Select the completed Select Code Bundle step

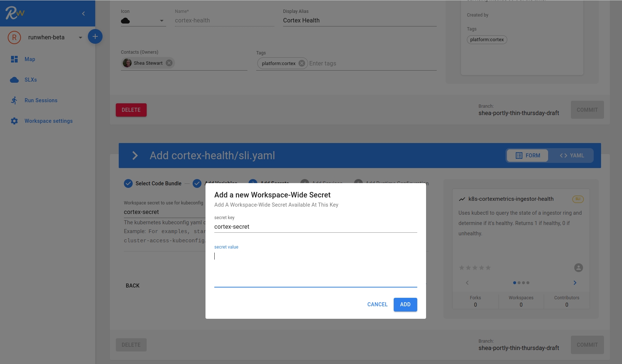point(153,183)
